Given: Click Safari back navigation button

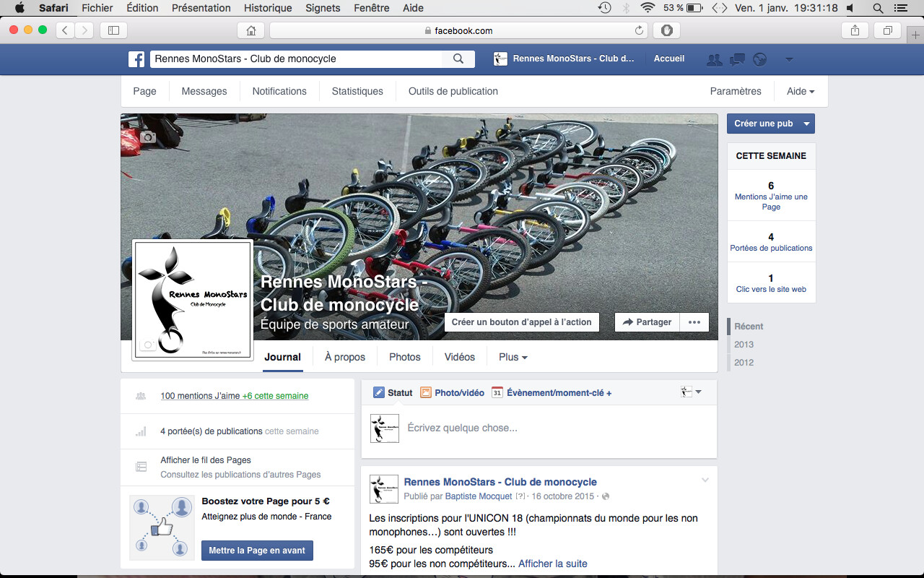Looking at the screenshot, I should 65,30.
